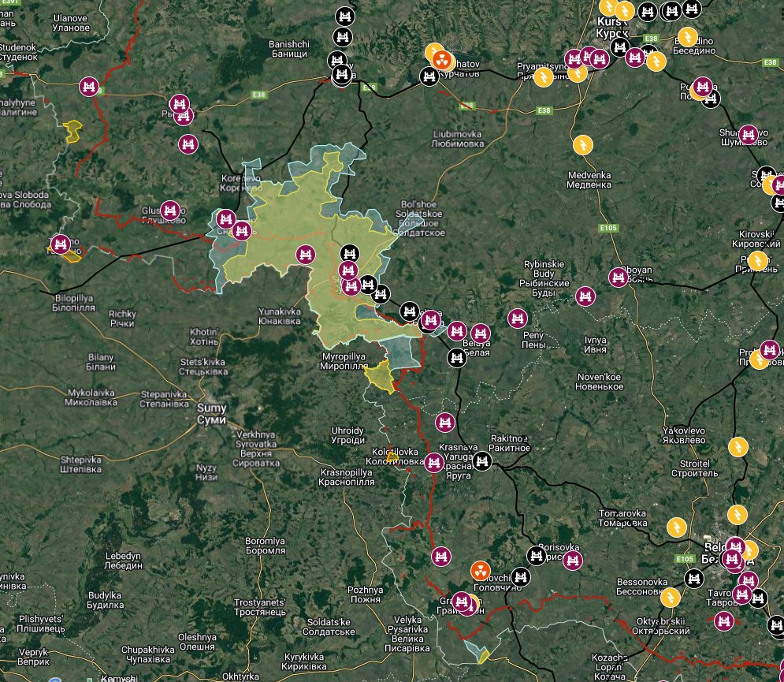Click the Ivnya label
The height and width of the screenshot is (682, 784).
(595, 345)
